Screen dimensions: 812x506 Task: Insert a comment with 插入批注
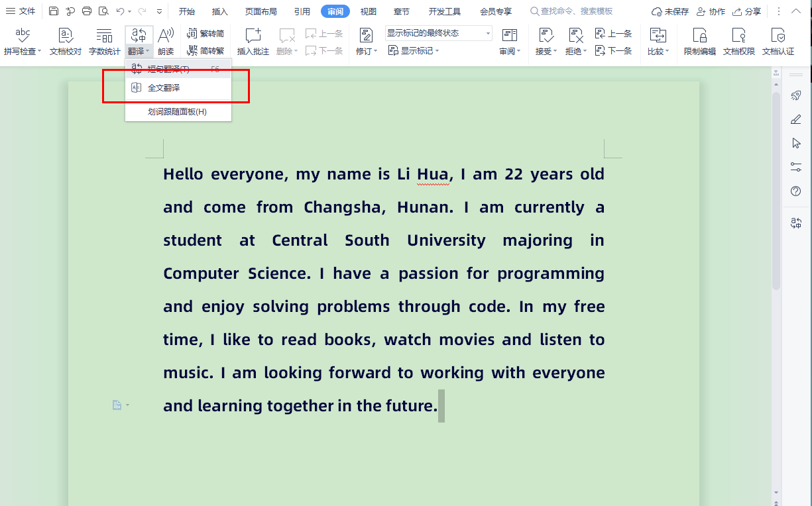point(253,42)
